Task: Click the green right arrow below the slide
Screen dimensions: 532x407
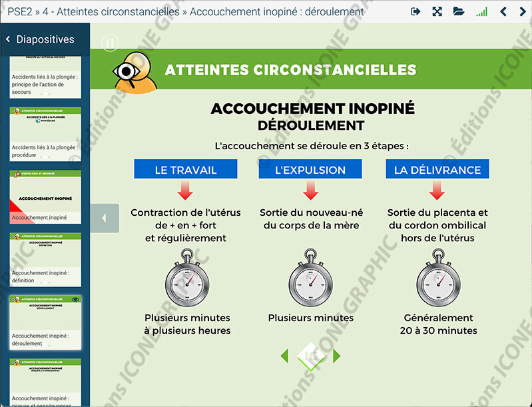Action: pos(336,356)
